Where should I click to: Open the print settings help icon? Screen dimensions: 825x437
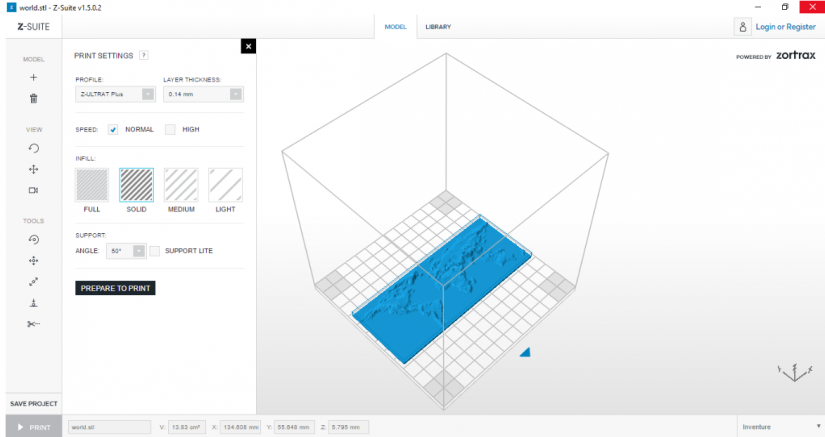pos(144,55)
